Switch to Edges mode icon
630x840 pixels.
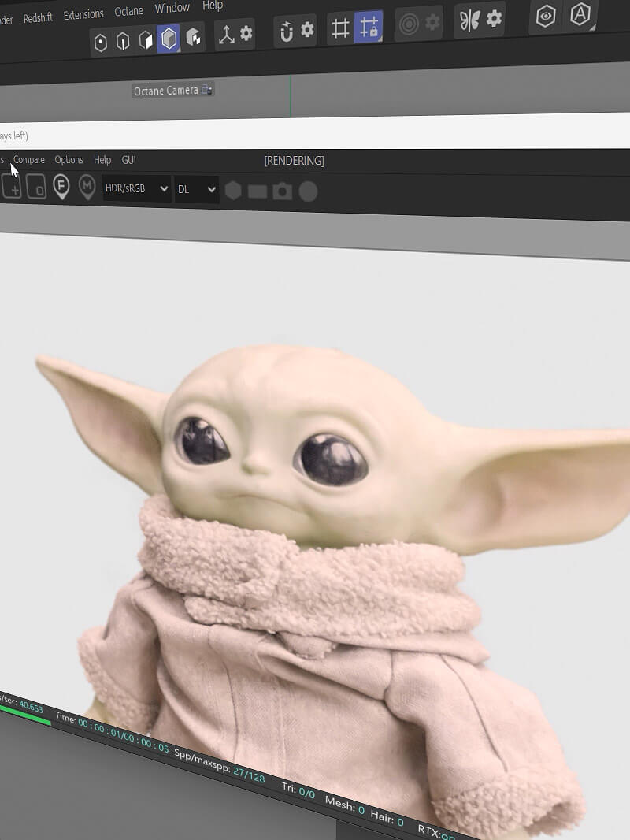123,41
